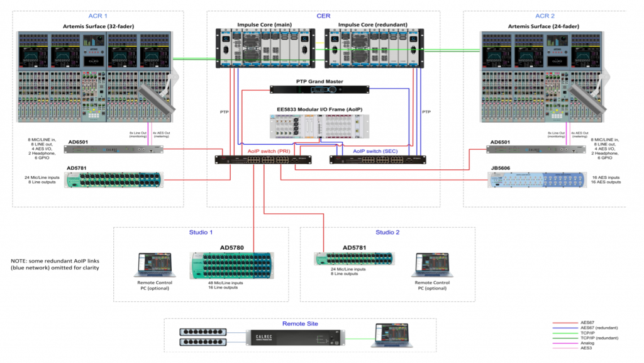Screen dimensions: 644x363
Task: Click the "Artemis Surface (32-fader)" label
Action: [x=99, y=26]
